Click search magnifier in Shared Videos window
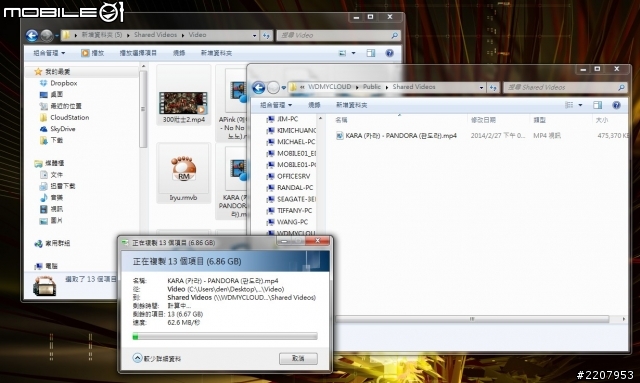The image size is (640, 383). (621, 87)
